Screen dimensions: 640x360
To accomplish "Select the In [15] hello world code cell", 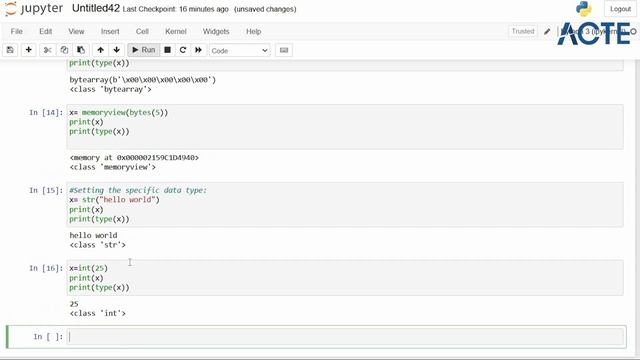I will [345, 204].
